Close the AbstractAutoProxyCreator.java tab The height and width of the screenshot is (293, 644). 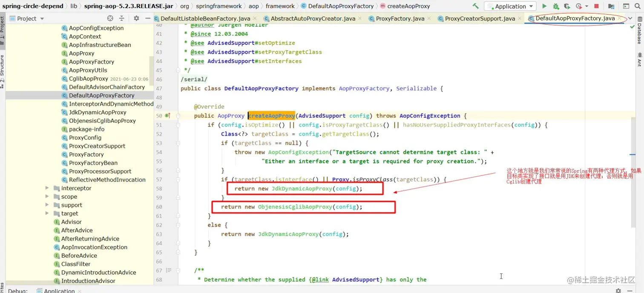[360, 18]
